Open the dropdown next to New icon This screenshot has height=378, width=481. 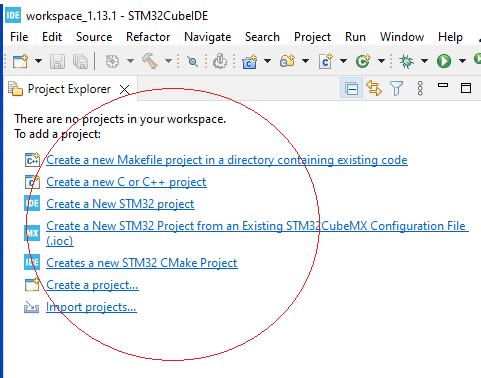(x=39, y=61)
